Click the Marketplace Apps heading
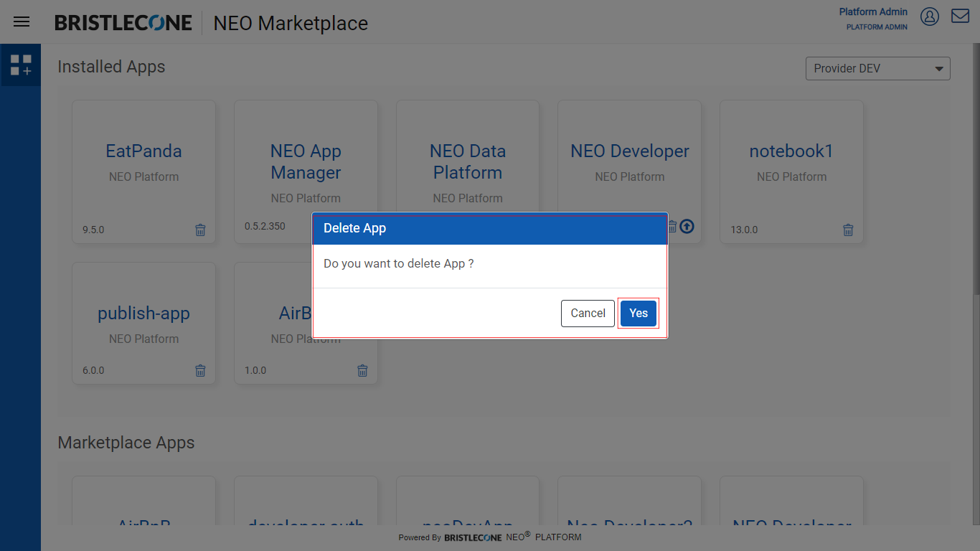 126,443
